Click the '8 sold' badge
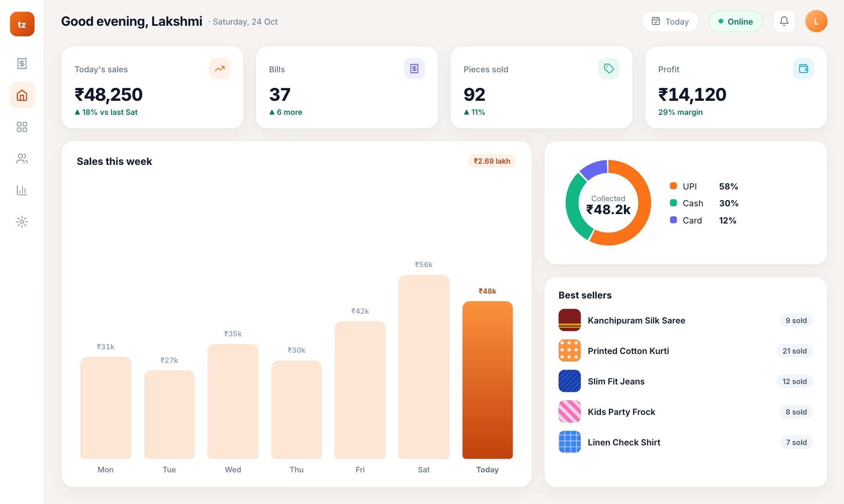Image resolution: width=844 pixels, height=504 pixels. (x=796, y=412)
